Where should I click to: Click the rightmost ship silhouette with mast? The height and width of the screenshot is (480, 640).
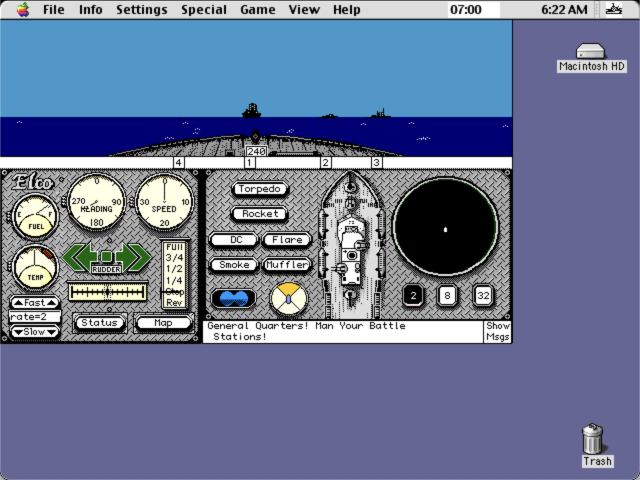coord(380,114)
